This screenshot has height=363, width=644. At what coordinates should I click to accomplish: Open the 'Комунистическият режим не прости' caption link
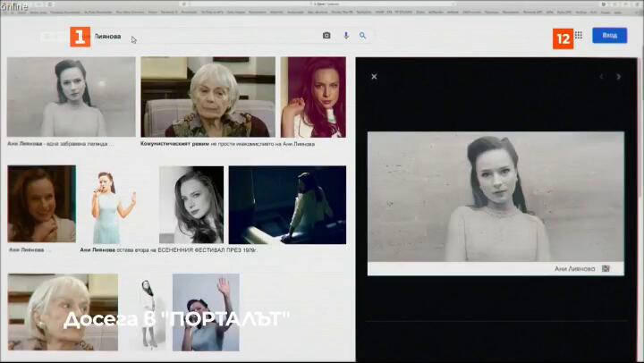tap(227, 143)
